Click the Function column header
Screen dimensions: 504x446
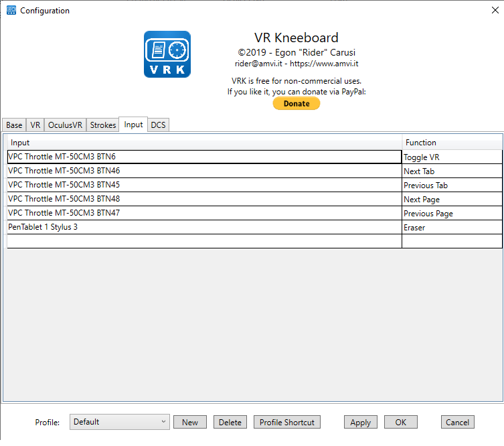(x=452, y=143)
